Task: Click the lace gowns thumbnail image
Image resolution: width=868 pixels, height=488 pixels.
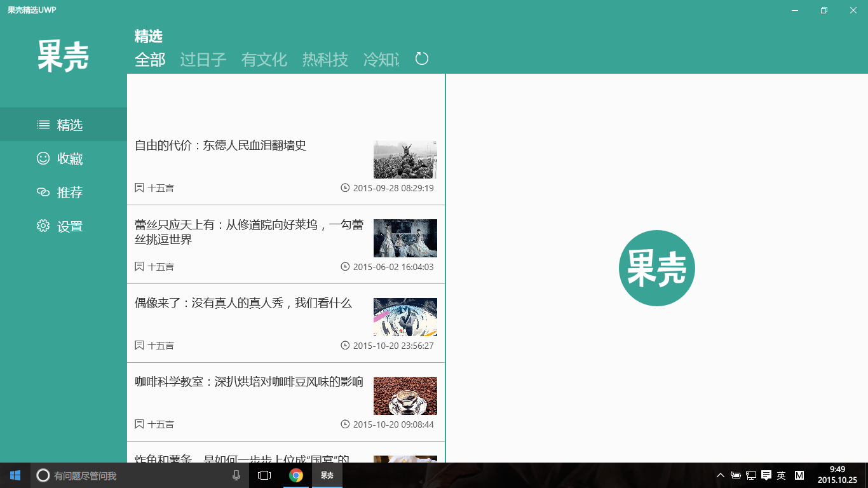Action: click(x=405, y=238)
